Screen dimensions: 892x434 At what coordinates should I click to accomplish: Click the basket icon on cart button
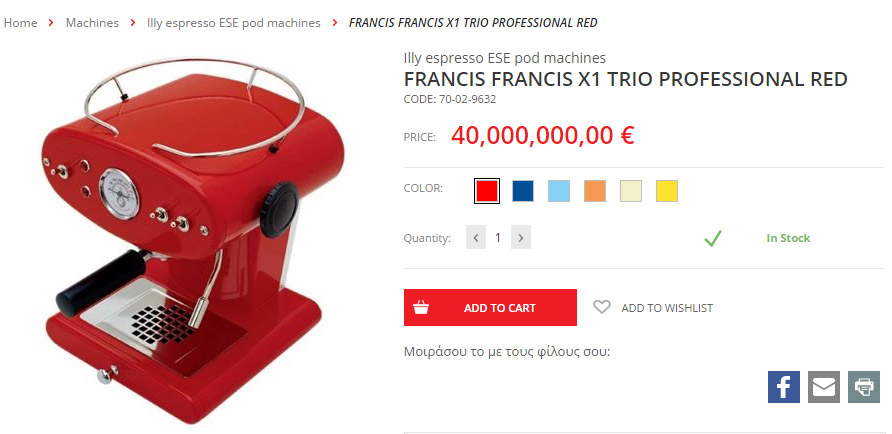421,308
